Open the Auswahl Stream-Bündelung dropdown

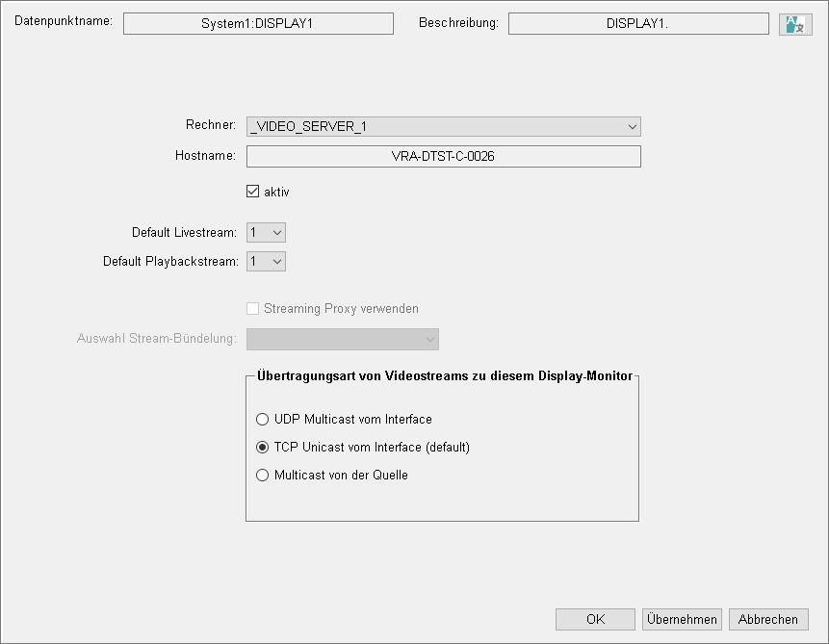[x=342, y=340]
